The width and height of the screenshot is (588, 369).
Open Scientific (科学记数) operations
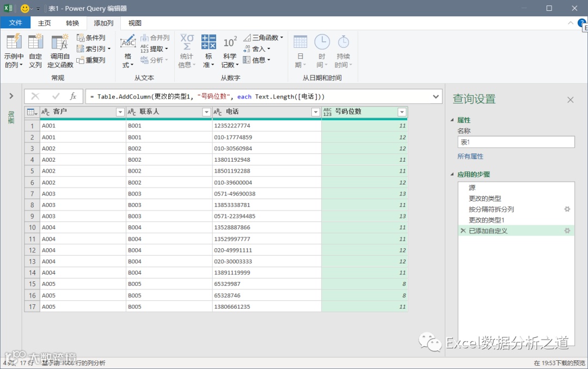230,51
